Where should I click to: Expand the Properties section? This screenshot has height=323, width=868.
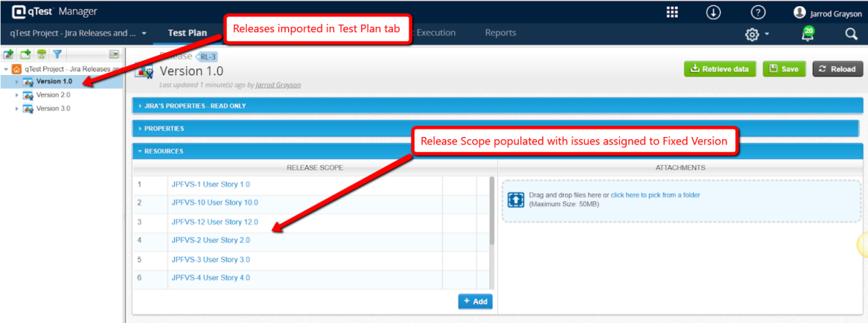(497, 128)
